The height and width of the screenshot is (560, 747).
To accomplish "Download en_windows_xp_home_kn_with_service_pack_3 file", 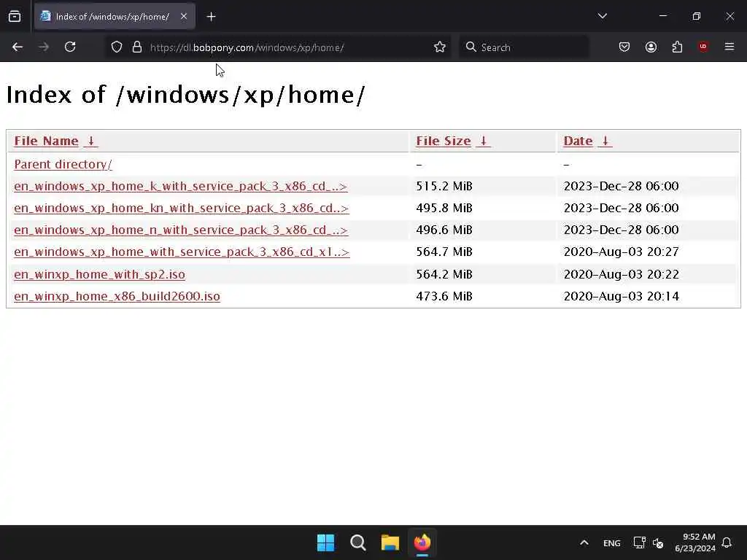I will (x=182, y=208).
